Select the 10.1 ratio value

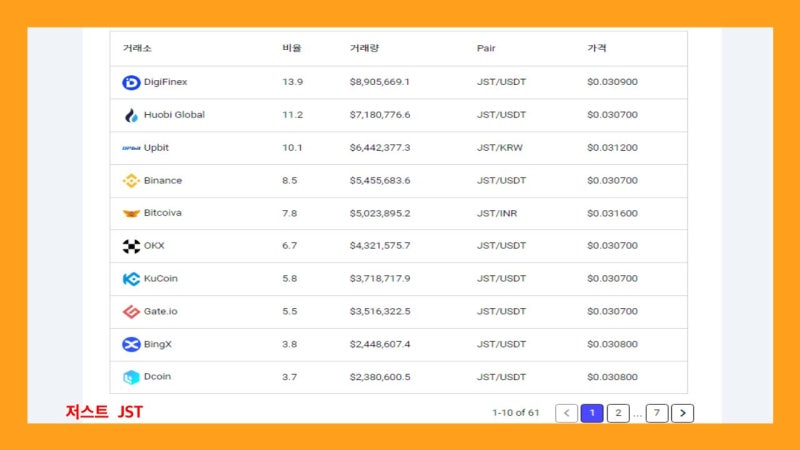coord(292,147)
